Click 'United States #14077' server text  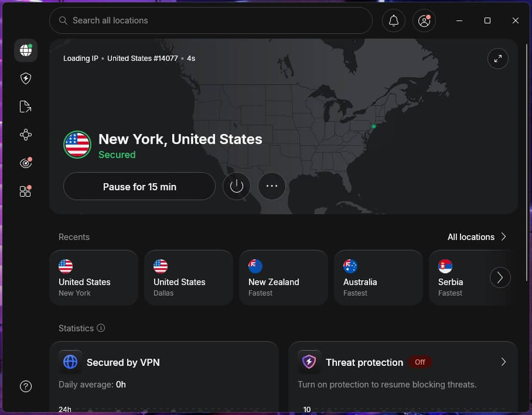[x=142, y=59]
